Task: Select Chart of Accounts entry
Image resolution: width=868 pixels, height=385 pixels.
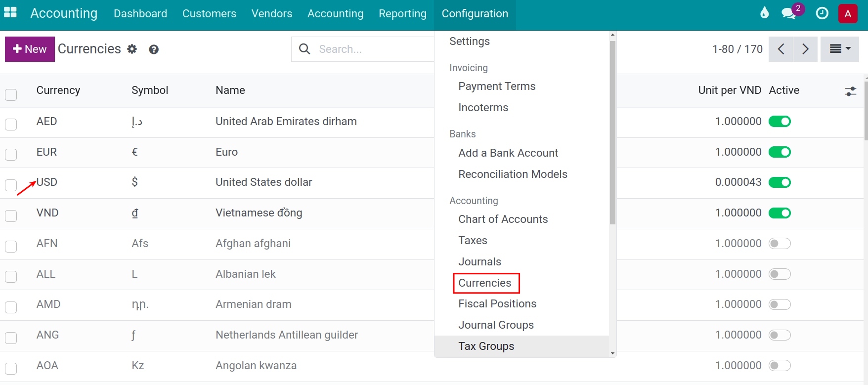Action: [x=503, y=219]
